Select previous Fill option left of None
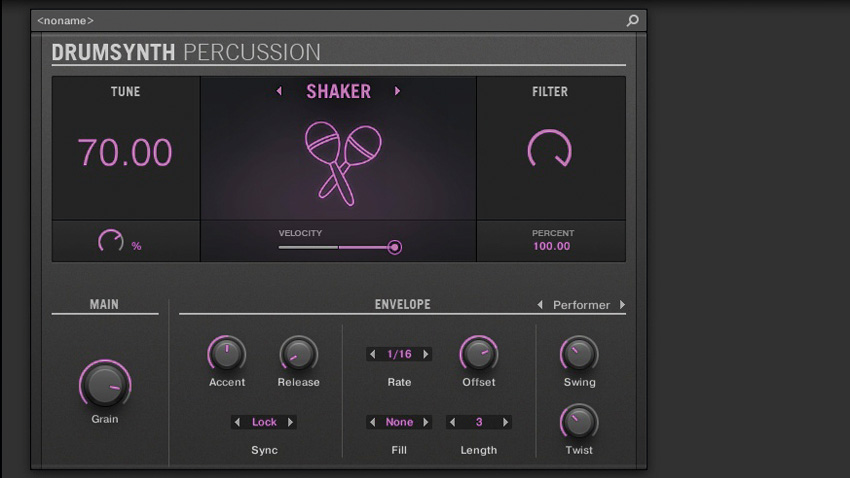Screen dimensions: 850x478 click(x=372, y=422)
